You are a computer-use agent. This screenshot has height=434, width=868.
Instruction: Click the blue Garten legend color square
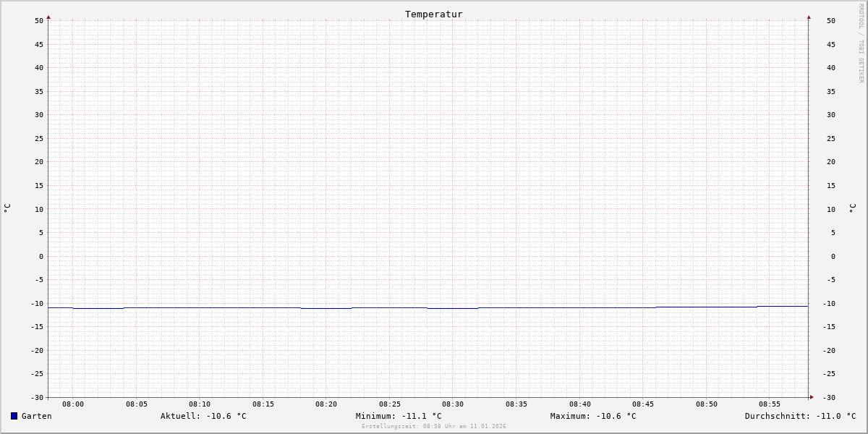coord(14,416)
